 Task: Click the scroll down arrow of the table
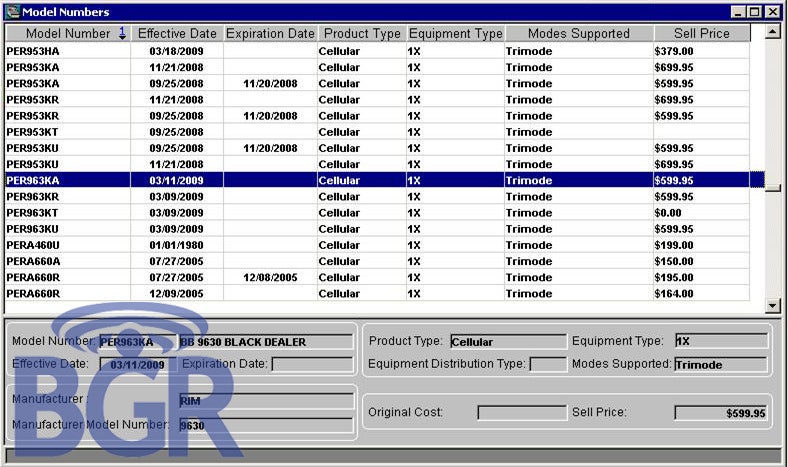[772, 305]
